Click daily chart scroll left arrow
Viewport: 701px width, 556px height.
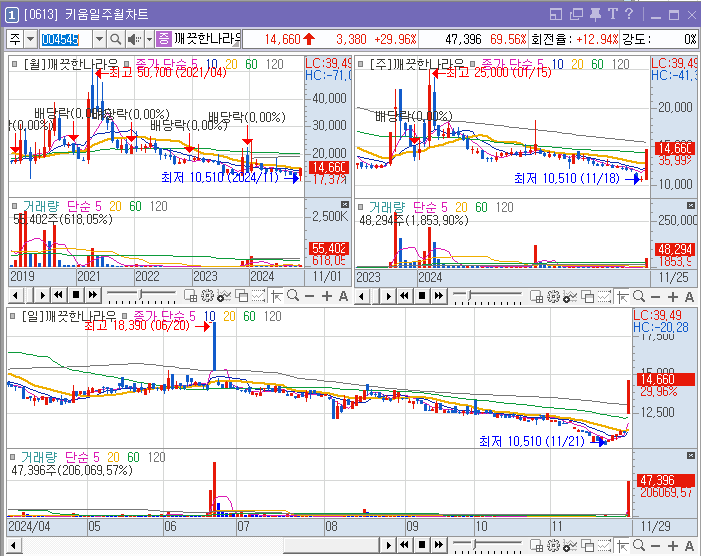(13, 545)
